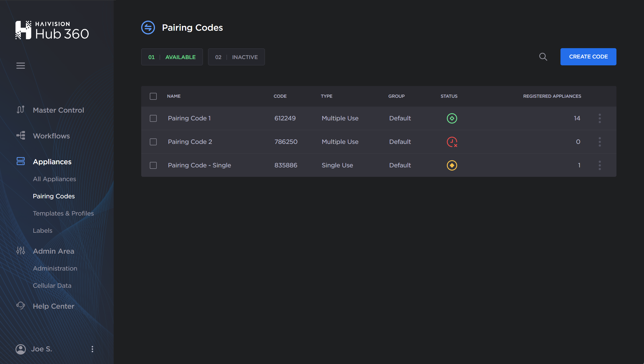Click the Admin Area sliders icon

tap(20, 251)
